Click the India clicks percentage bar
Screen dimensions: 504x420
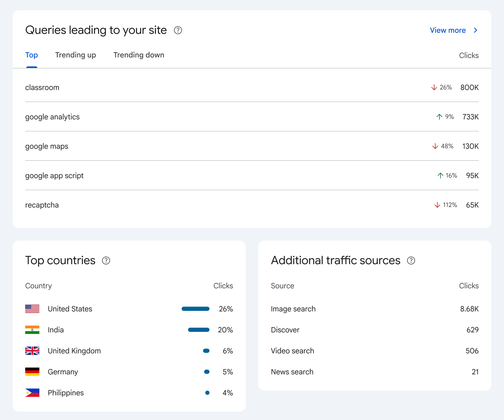click(198, 330)
